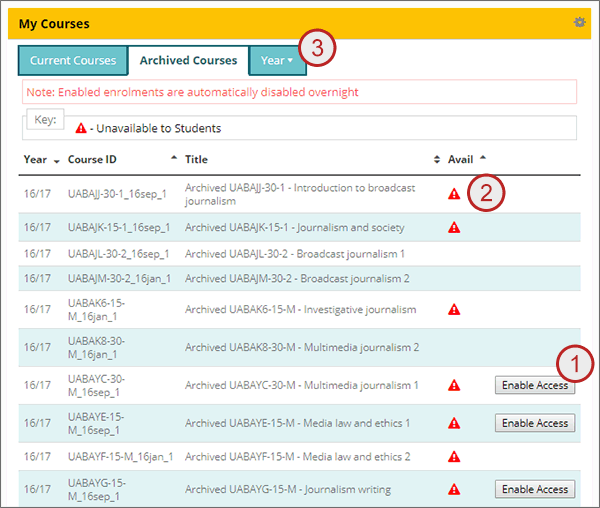Image resolution: width=600 pixels, height=508 pixels.
Task: Open Archived UABAJK-15-1 Journalism and society
Action: click(x=295, y=228)
